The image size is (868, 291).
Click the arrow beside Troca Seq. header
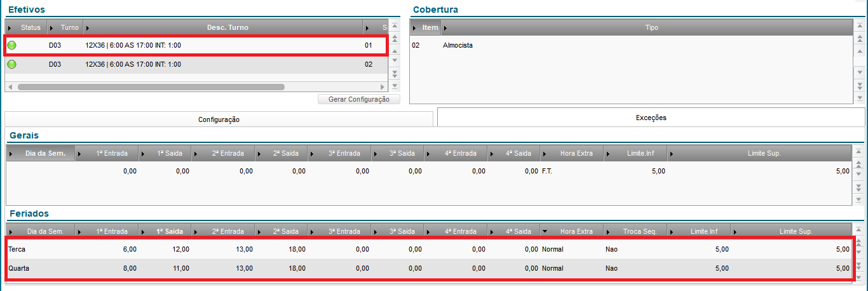[x=608, y=231]
